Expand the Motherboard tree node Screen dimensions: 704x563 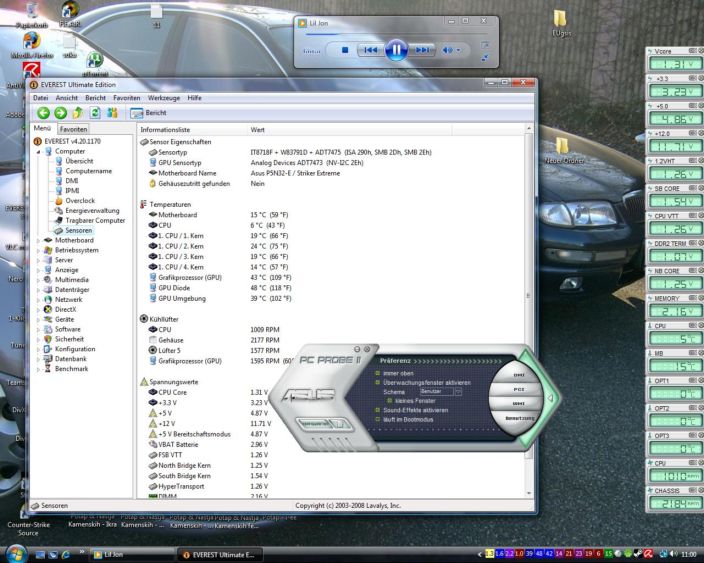point(39,240)
